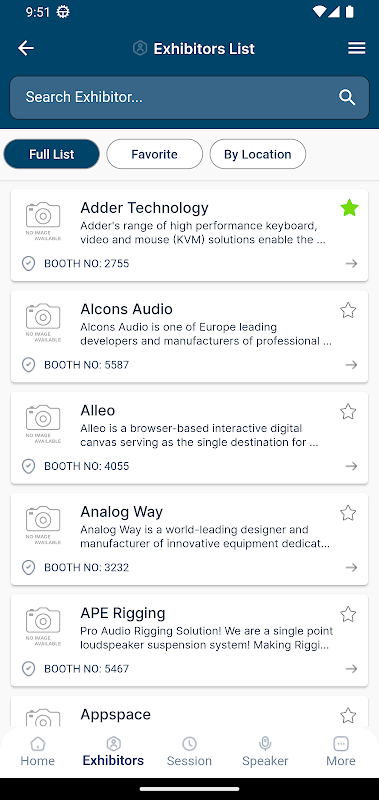Switch to the Favorite filter

pos(155,154)
